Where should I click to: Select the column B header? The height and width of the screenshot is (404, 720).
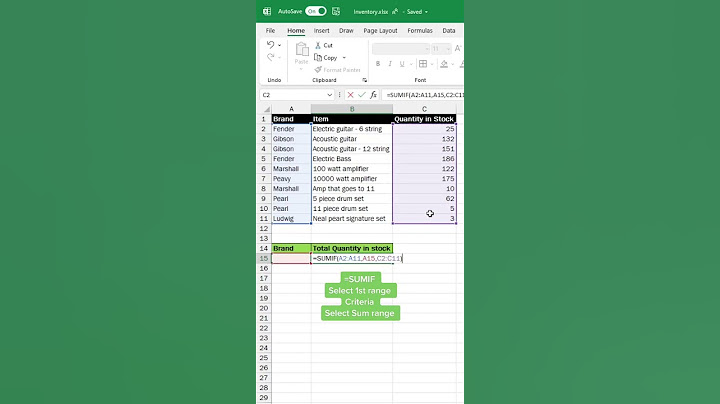point(352,109)
